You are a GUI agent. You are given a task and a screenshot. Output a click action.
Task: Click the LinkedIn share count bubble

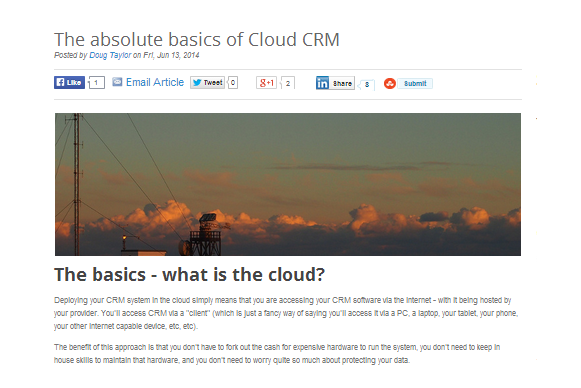coord(367,84)
